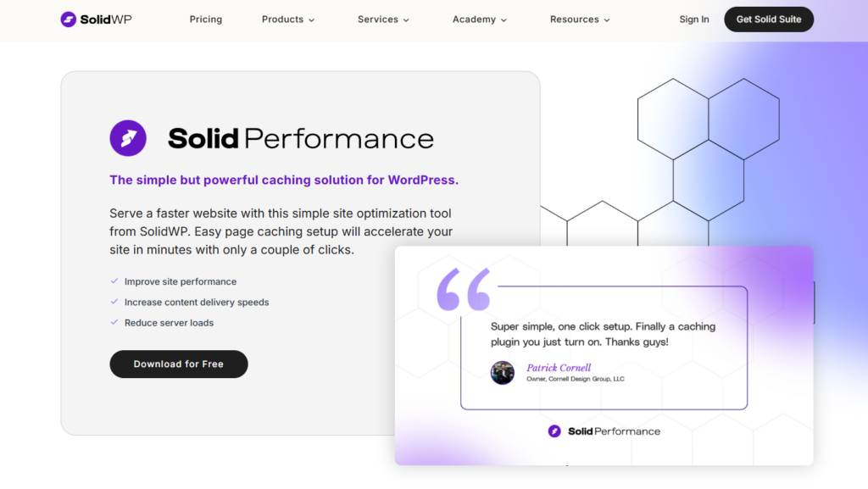This screenshot has height=489, width=868.
Task: Click the Download for Free button
Action: point(179,364)
